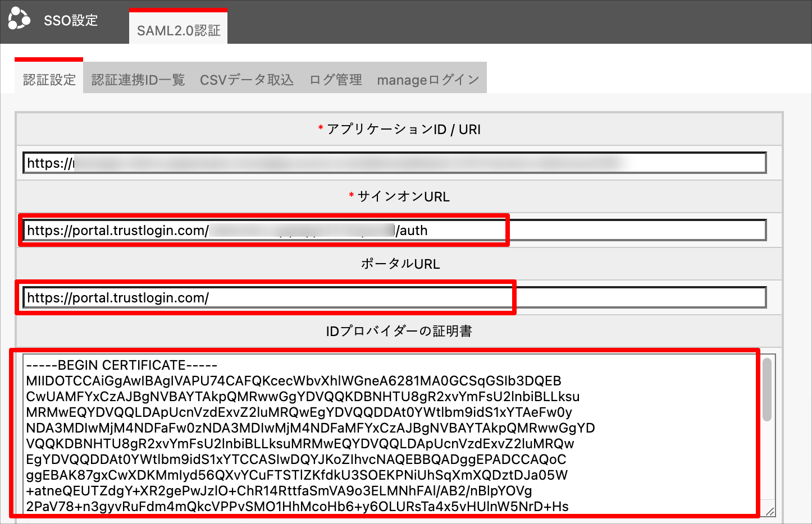Click the certificate line starting CwUAMFYx
812x524 pixels.
(303, 396)
